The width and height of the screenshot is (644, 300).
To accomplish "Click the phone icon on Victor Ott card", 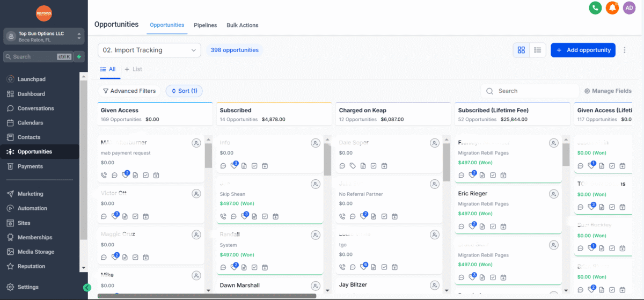I will pos(104,216).
